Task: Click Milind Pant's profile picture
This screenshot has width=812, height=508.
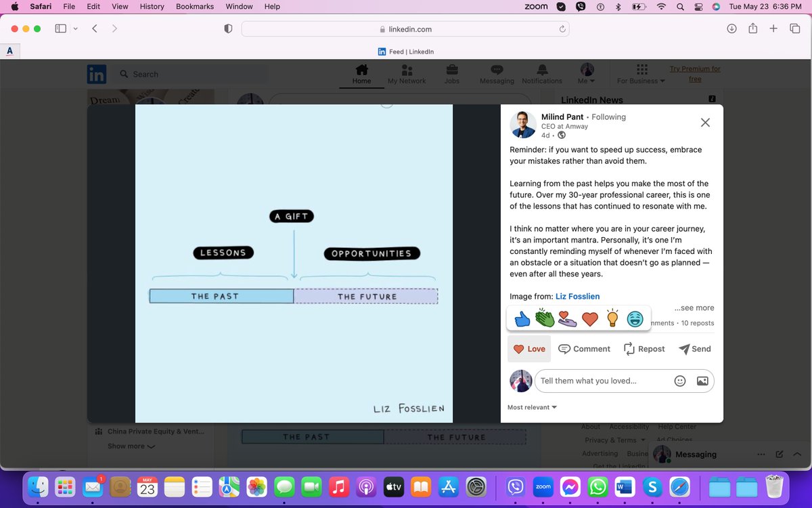Action: coord(523,124)
